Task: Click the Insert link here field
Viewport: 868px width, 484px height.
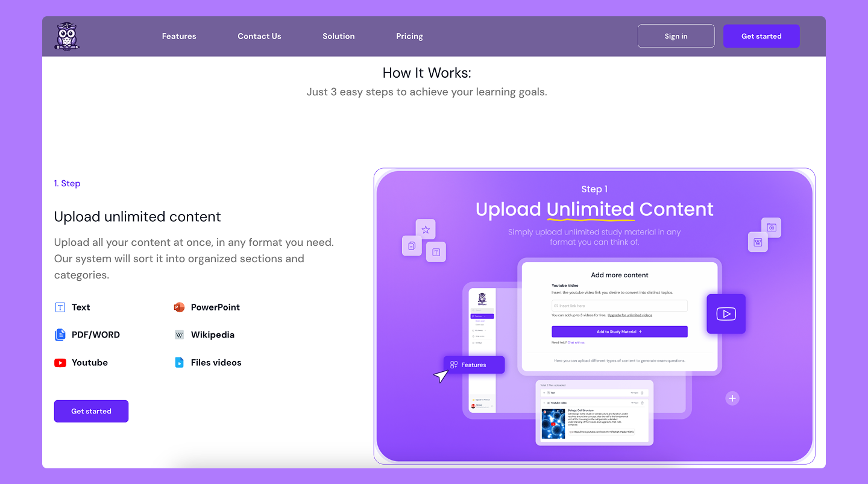Action: (620, 306)
